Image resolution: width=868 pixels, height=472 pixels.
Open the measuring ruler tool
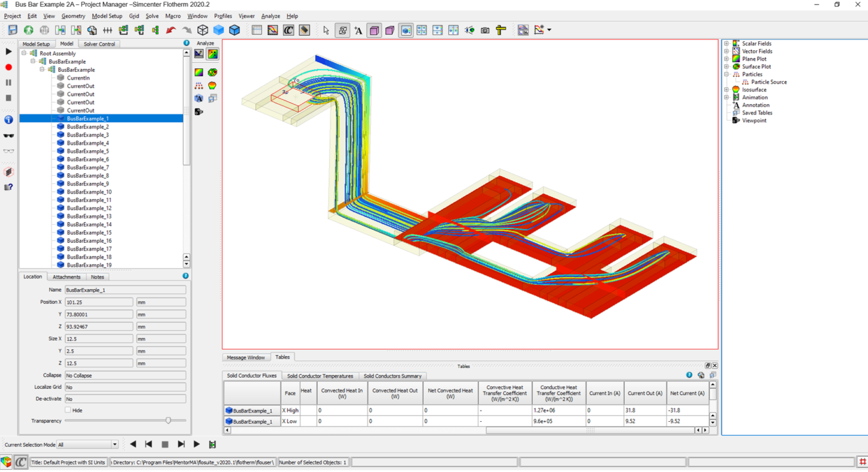(501, 30)
